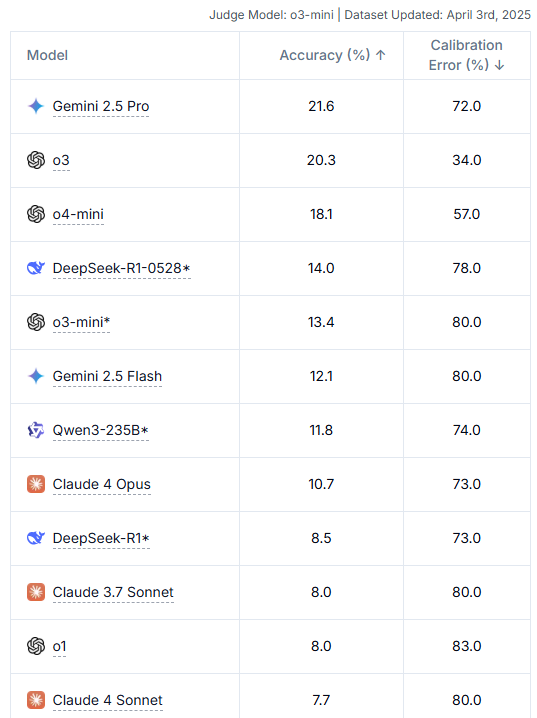Open the Gemini 2.5 Pro model link
This screenshot has width=537, height=718.
pyautogui.click(x=101, y=106)
